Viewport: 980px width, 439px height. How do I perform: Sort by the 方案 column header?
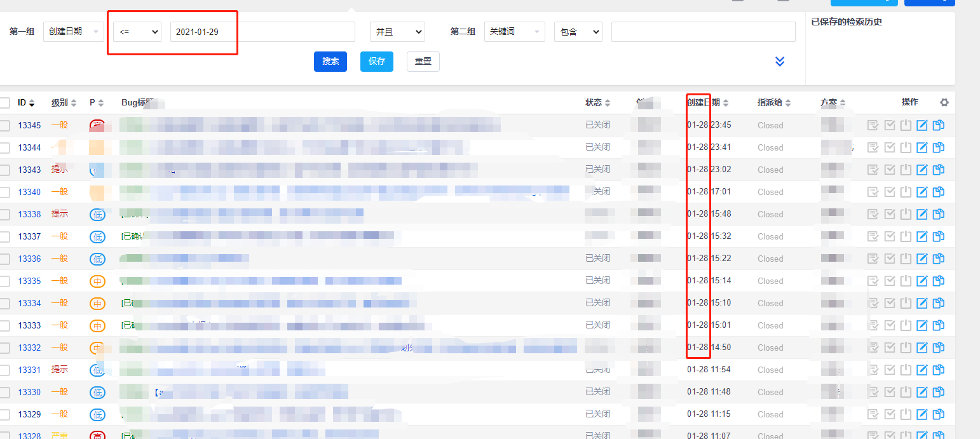coord(833,103)
